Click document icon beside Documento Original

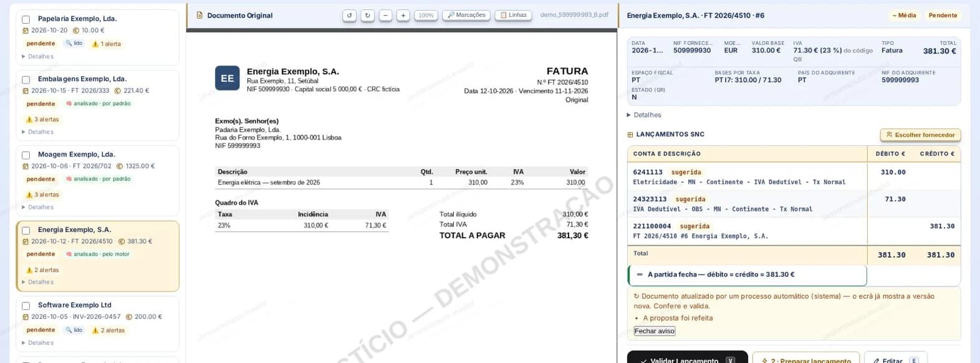[199, 15]
